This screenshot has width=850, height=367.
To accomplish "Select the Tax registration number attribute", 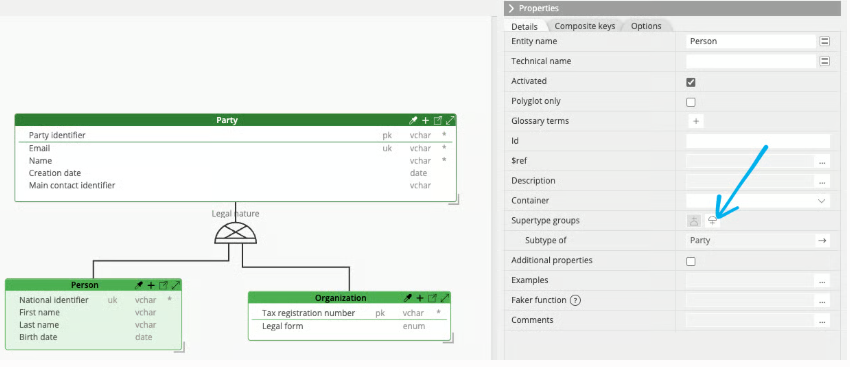I will tap(308, 313).
